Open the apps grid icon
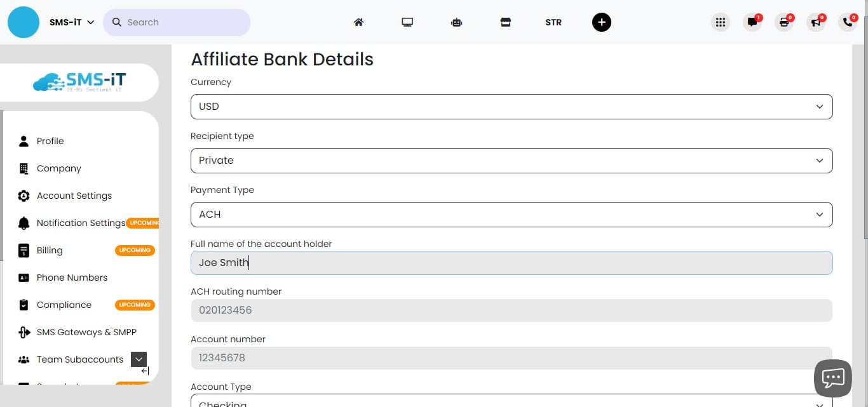Image resolution: width=868 pixels, height=407 pixels. (720, 22)
